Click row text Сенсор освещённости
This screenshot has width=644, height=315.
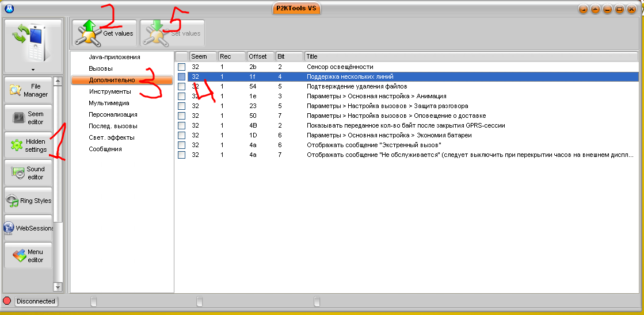coord(340,67)
